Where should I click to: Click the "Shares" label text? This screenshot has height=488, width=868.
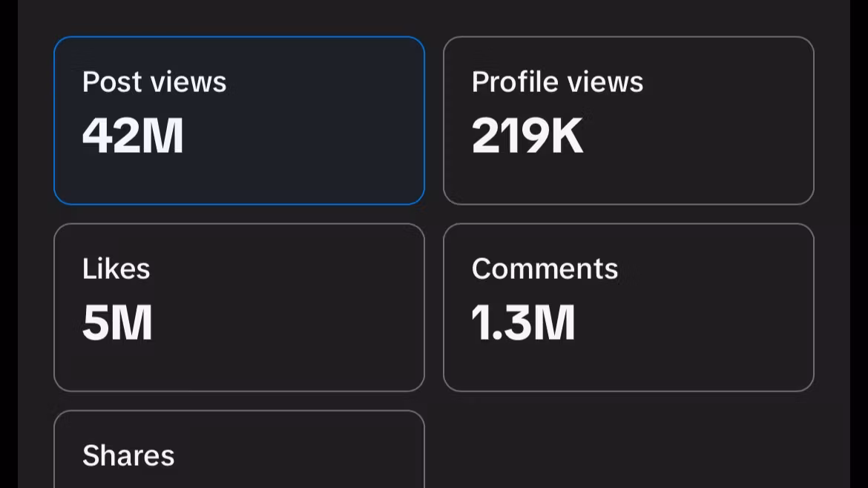coord(128,455)
